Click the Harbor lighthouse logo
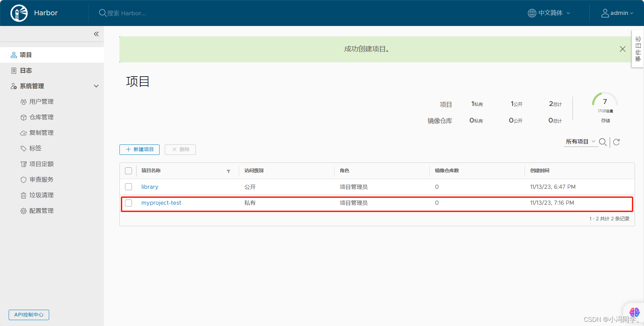The height and width of the screenshot is (326, 644). click(x=19, y=13)
